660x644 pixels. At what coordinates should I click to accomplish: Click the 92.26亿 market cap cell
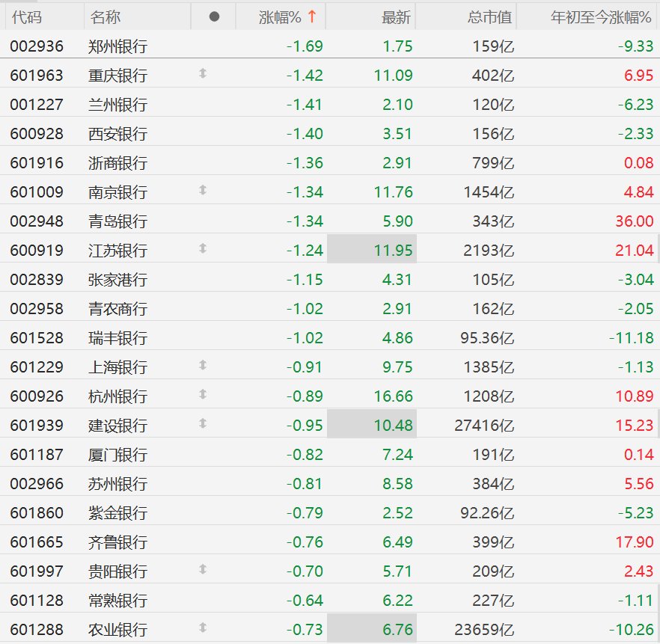click(x=487, y=513)
